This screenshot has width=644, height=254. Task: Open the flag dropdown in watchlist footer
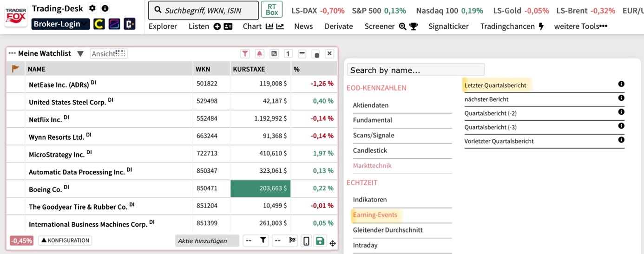(285, 241)
